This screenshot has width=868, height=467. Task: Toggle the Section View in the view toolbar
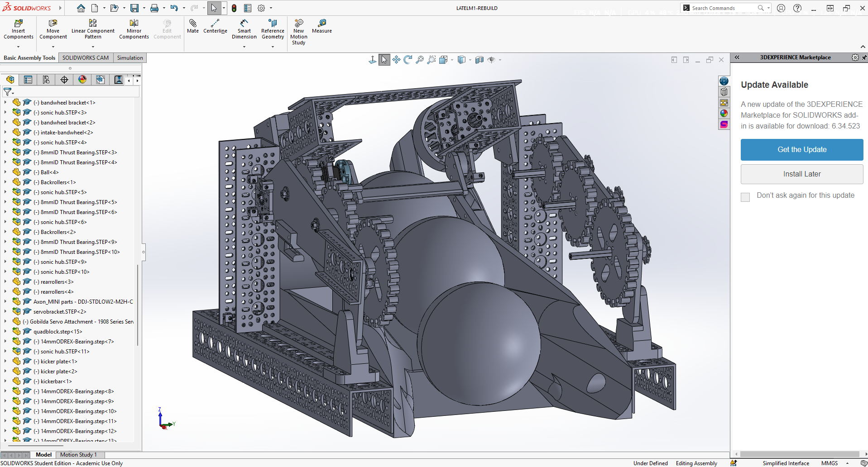(x=480, y=59)
